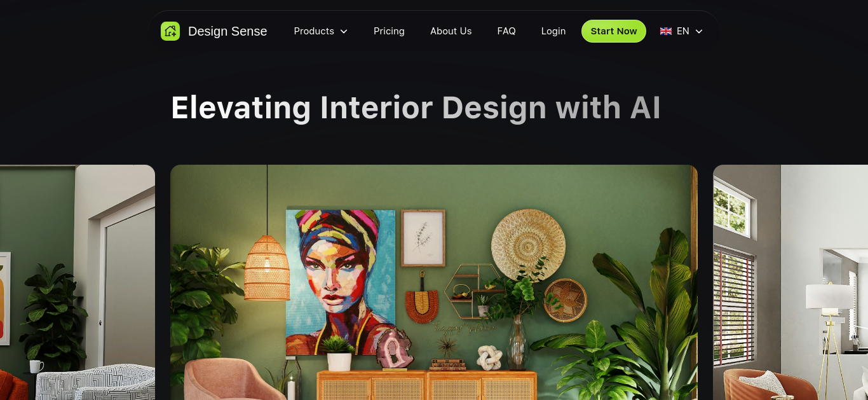Open the Products menu
This screenshot has width=868, height=400.
coord(320,31)
